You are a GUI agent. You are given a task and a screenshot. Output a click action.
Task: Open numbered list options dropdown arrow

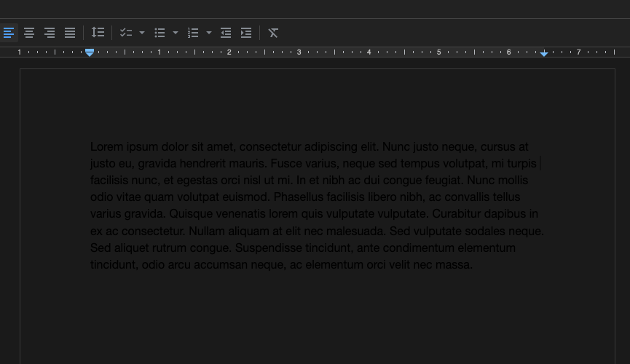tap(209, 33)
